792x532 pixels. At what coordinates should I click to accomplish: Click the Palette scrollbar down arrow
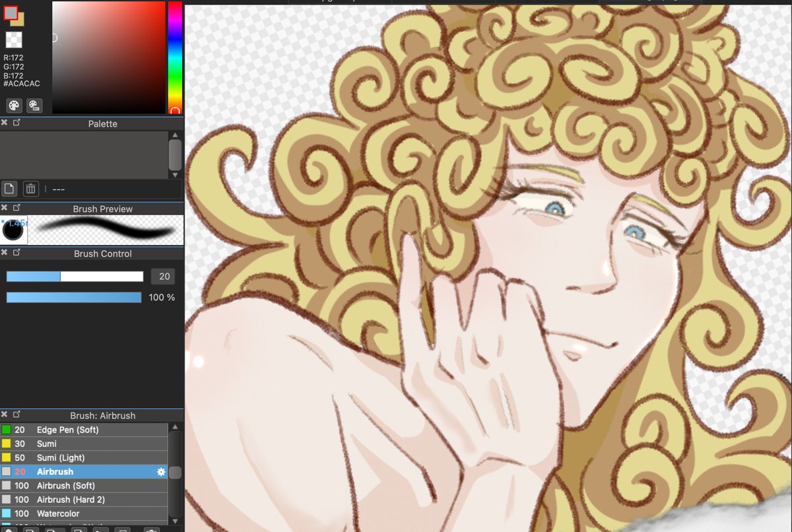[x=175, y=174]
